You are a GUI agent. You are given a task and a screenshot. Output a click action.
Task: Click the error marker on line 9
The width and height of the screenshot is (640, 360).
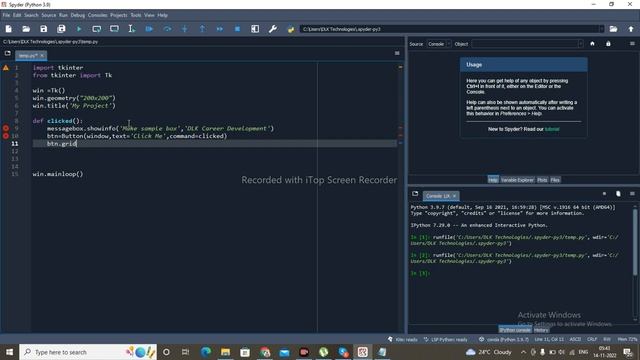[6, 128]
